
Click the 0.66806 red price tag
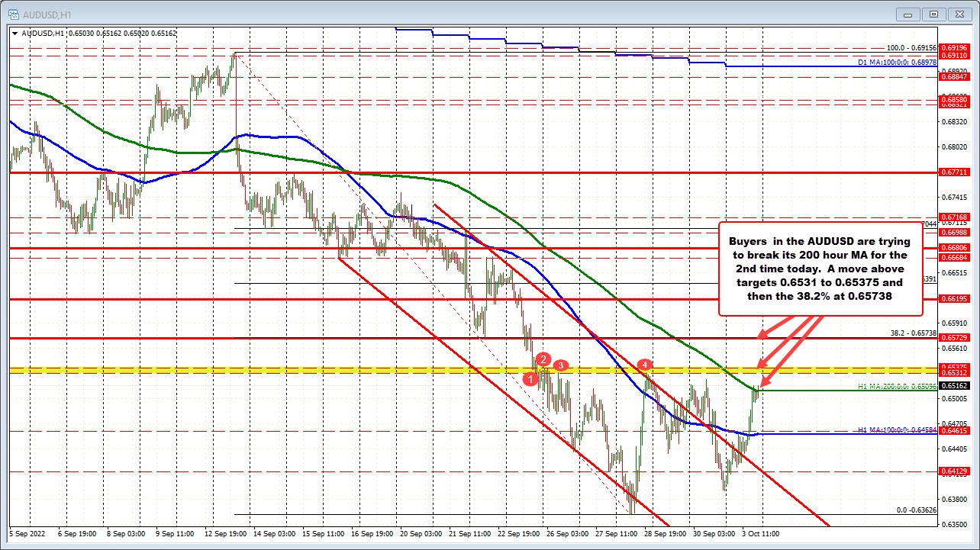(x=956, y=248)
